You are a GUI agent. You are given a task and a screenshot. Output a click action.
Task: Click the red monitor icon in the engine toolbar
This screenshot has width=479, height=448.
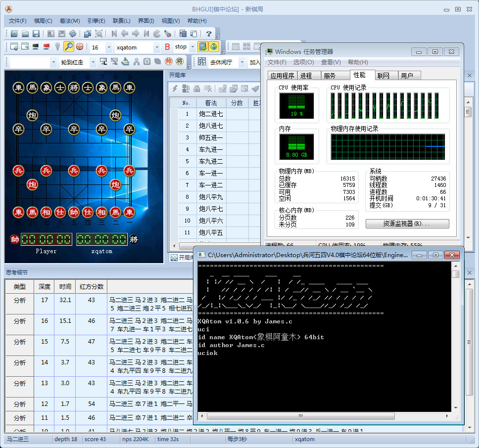tap(47, 46)
